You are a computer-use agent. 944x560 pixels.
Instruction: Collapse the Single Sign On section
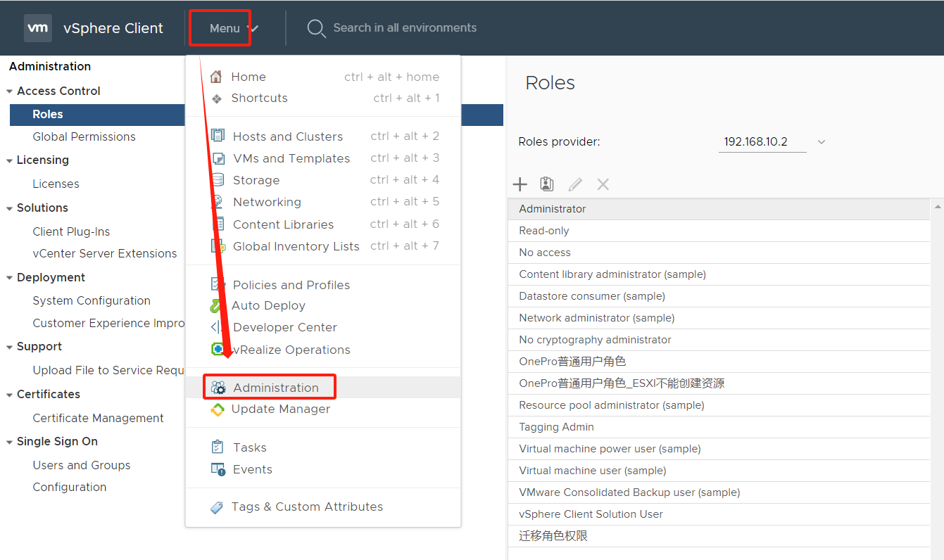[x=10, y=442]
